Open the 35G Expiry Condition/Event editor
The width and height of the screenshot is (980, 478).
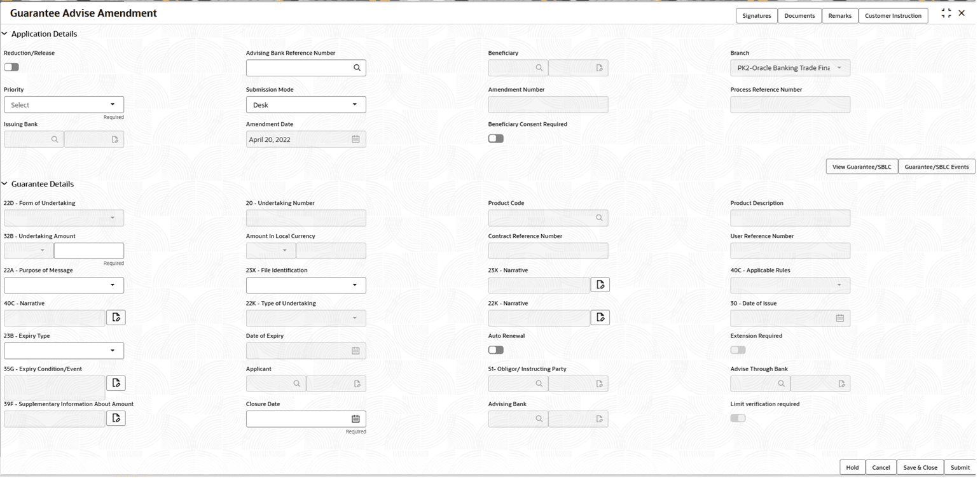115,383
